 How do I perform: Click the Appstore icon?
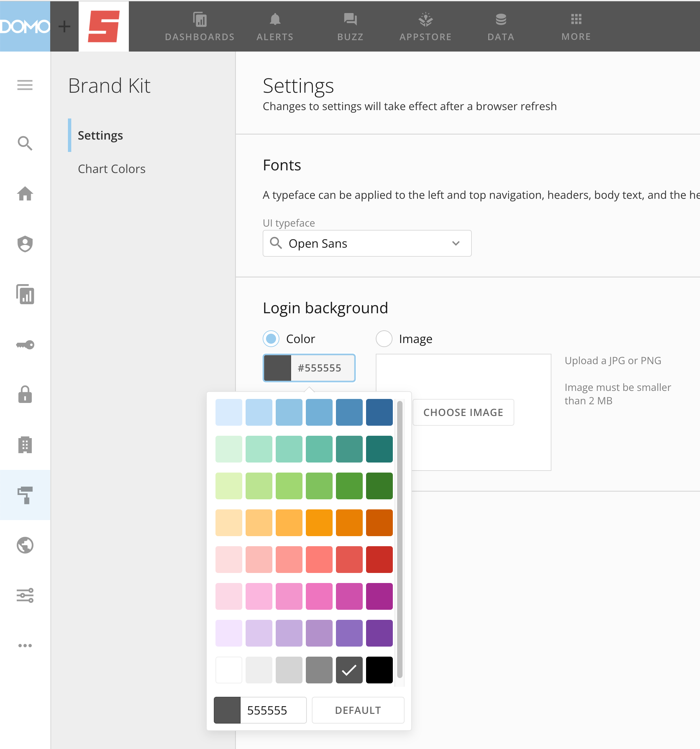425,20
